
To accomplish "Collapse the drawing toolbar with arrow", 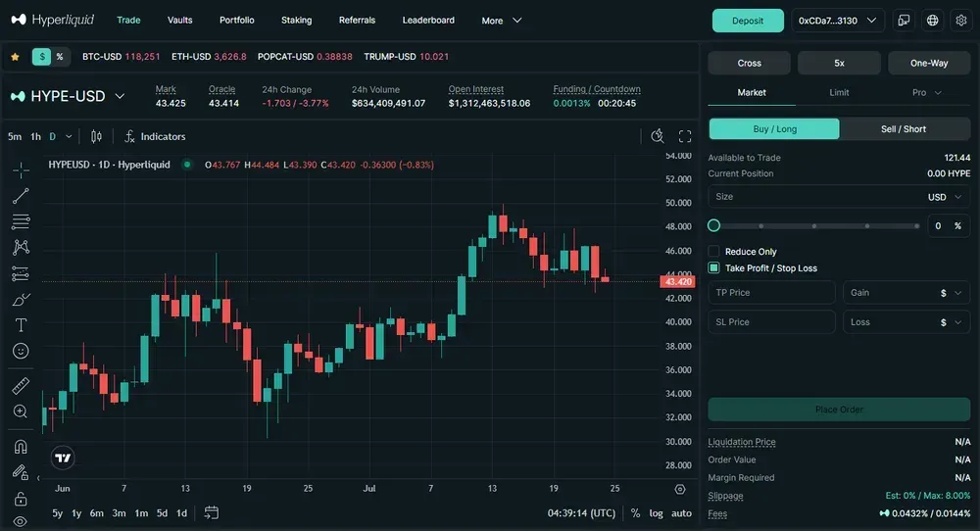I will pyautogui.click(x=38, y=478).
